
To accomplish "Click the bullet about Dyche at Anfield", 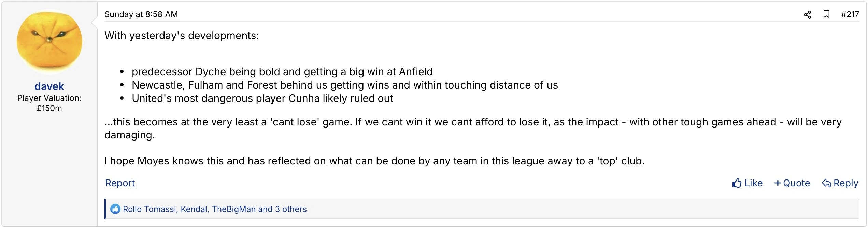I will (282, 72).
